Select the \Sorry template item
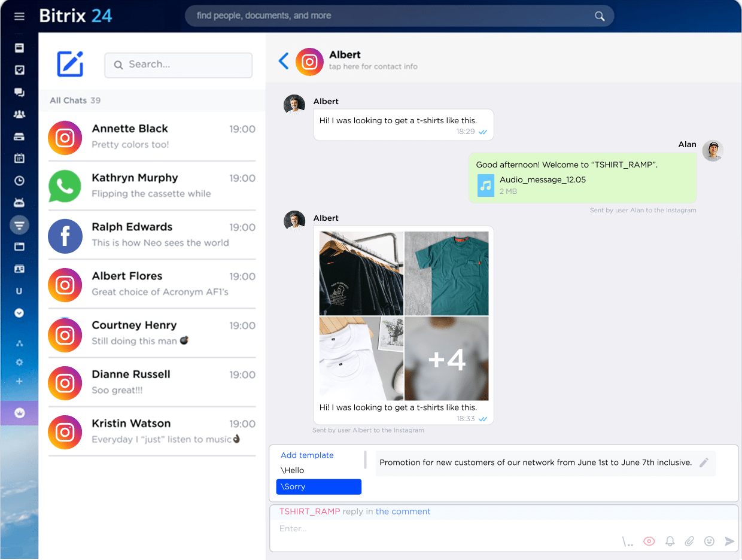The width and height of the screenshot is (742, 560). tap(318, 486)
